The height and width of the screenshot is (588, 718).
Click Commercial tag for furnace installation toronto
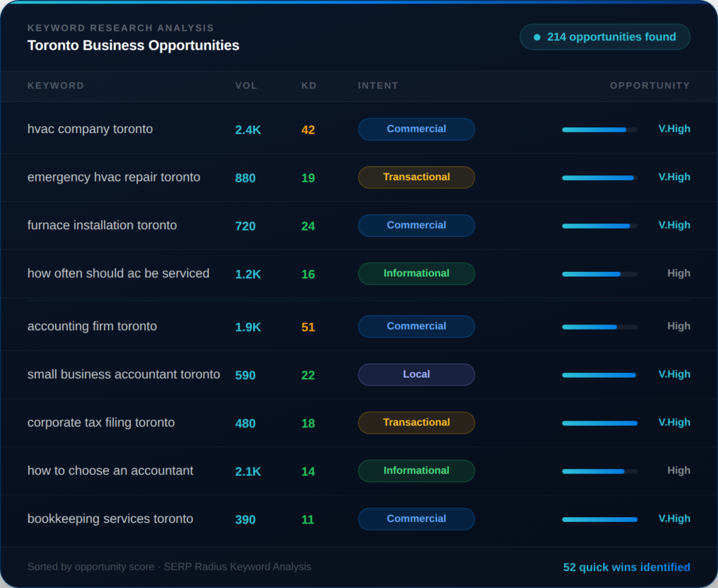(x=416, y=225)
